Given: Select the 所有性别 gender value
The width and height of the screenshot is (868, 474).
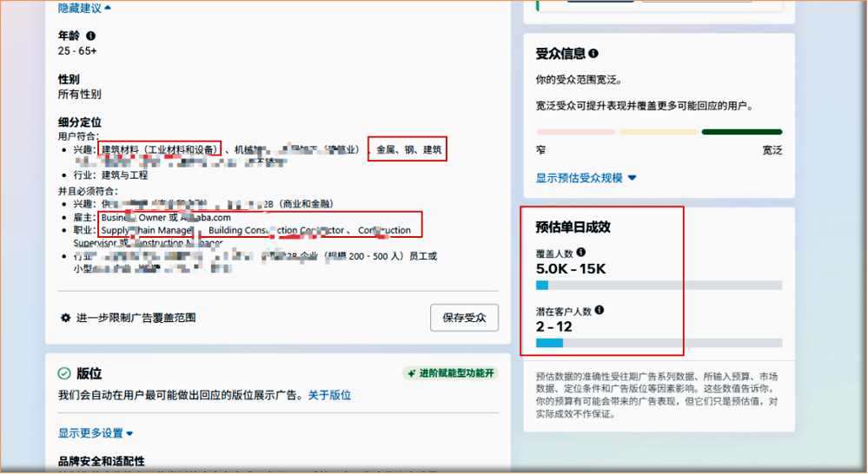Looking at the screenshot, I should [80, 95].
